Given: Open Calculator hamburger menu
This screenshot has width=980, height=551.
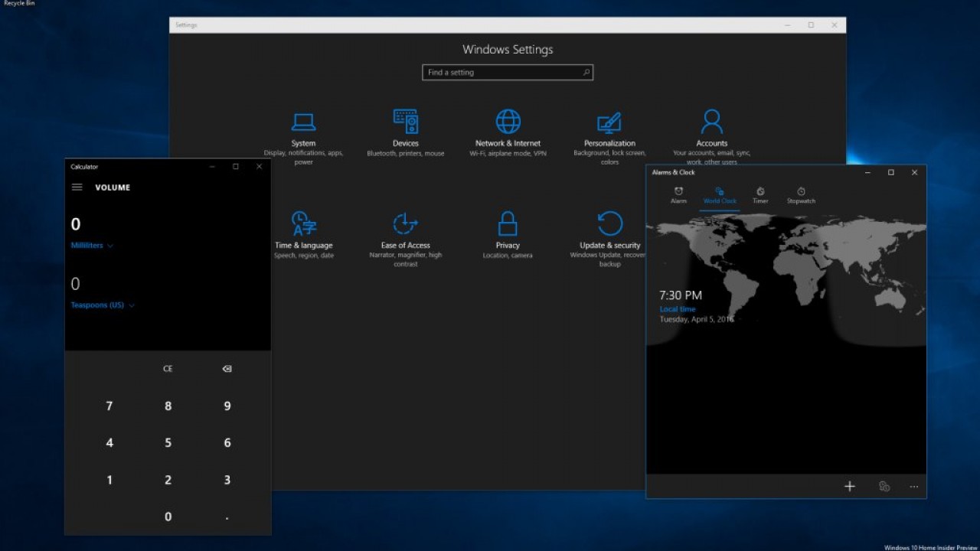Looking at the screenshot, I should click(77, 187).
